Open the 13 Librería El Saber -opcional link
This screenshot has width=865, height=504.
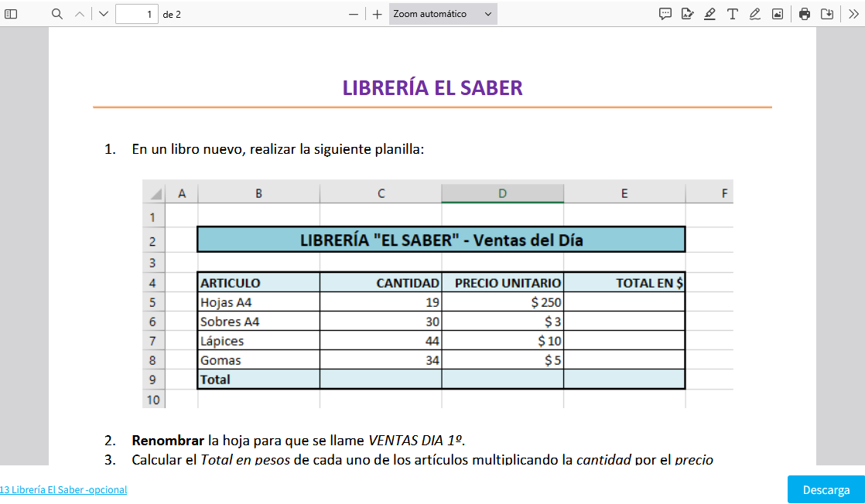coord(63,490)
